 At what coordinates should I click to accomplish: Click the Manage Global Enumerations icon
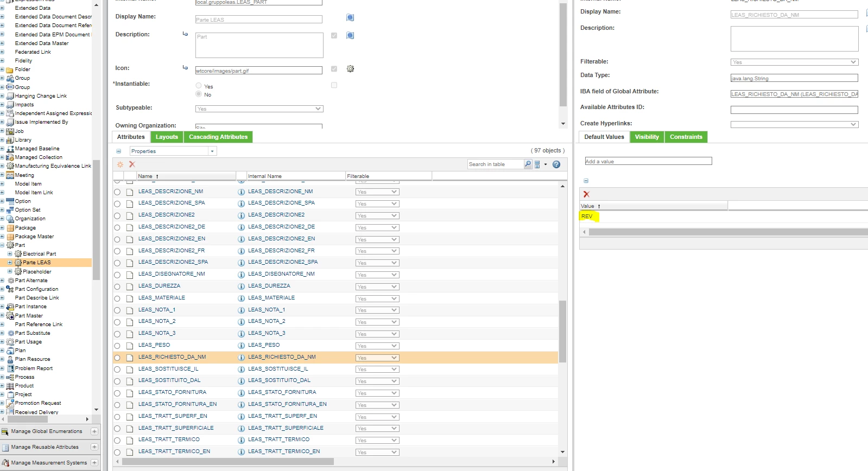[x=5, y=432]
